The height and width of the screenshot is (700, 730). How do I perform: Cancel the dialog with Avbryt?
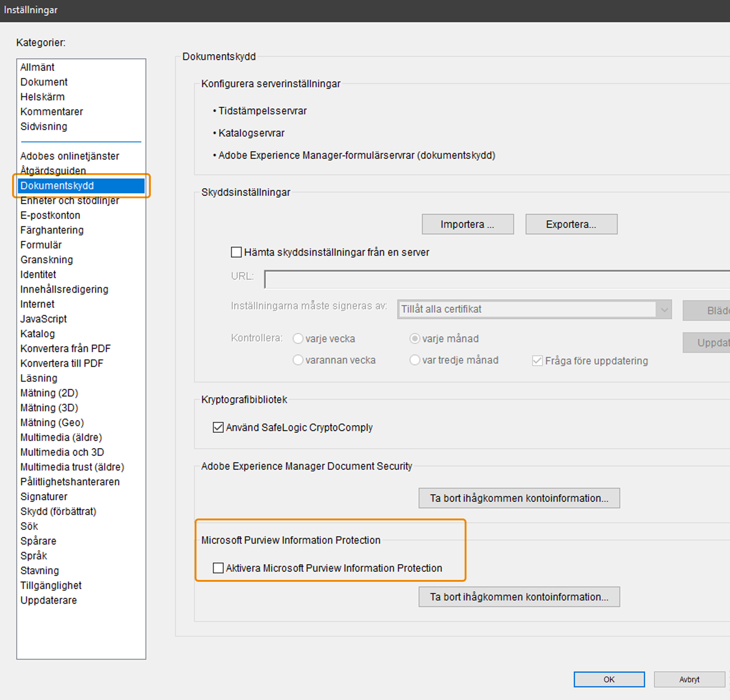point(689,680)
